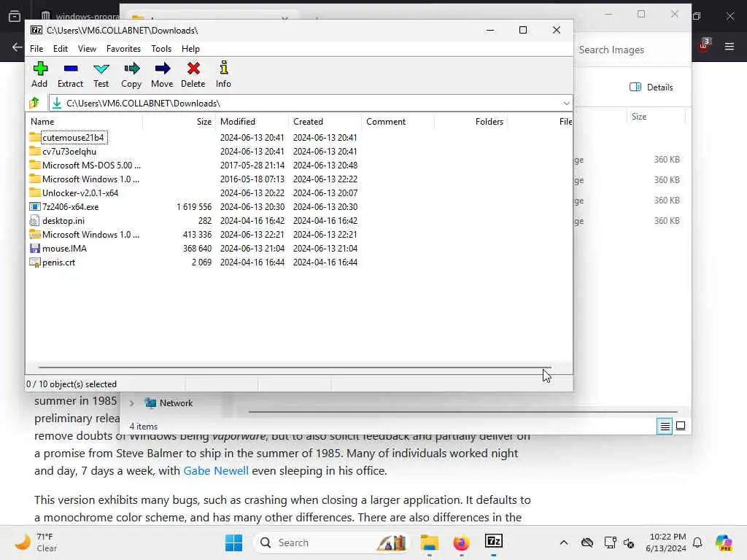
Task: Click the 7-Zip taskbar icon
Action: point(494,542)
